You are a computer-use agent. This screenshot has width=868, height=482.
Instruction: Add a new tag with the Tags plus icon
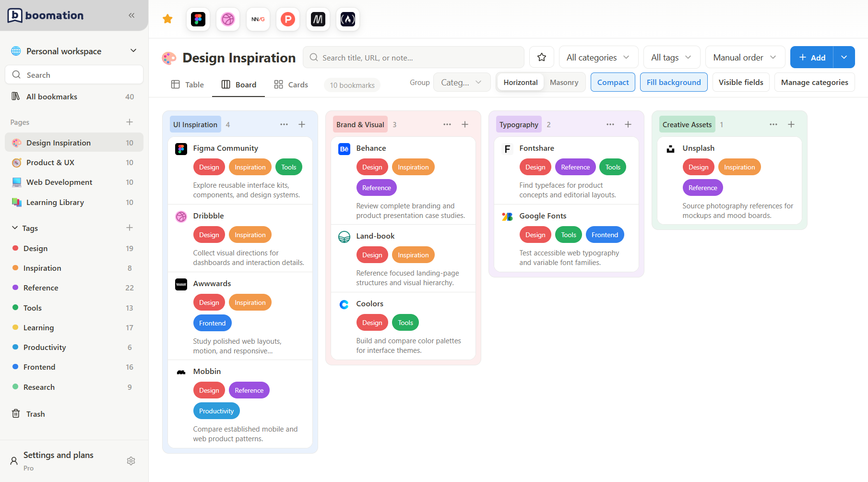pyautogui.click(x=130, y=228)
